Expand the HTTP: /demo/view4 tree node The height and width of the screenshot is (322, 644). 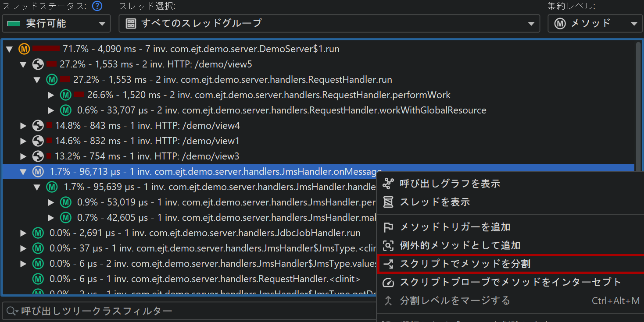click(x=24, y=126)
